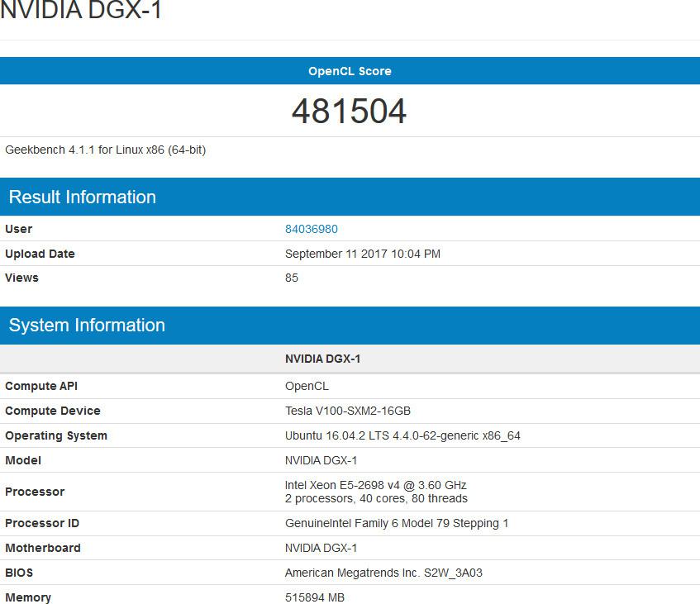Image resolution: width=700 pixels, height=604 pixels.
Task: Select the OpenCL Score header bar
Action: pos(350,71)
